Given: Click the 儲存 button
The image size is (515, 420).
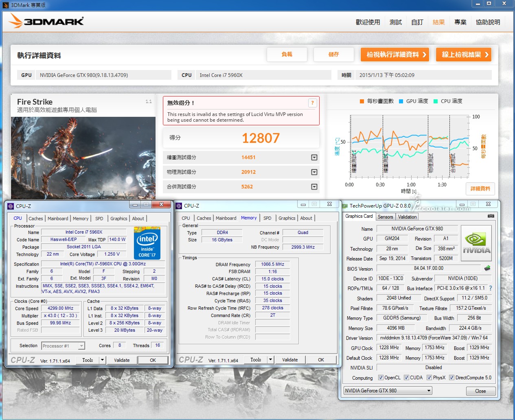Looking at the screenshot, I should coord(333,55).
